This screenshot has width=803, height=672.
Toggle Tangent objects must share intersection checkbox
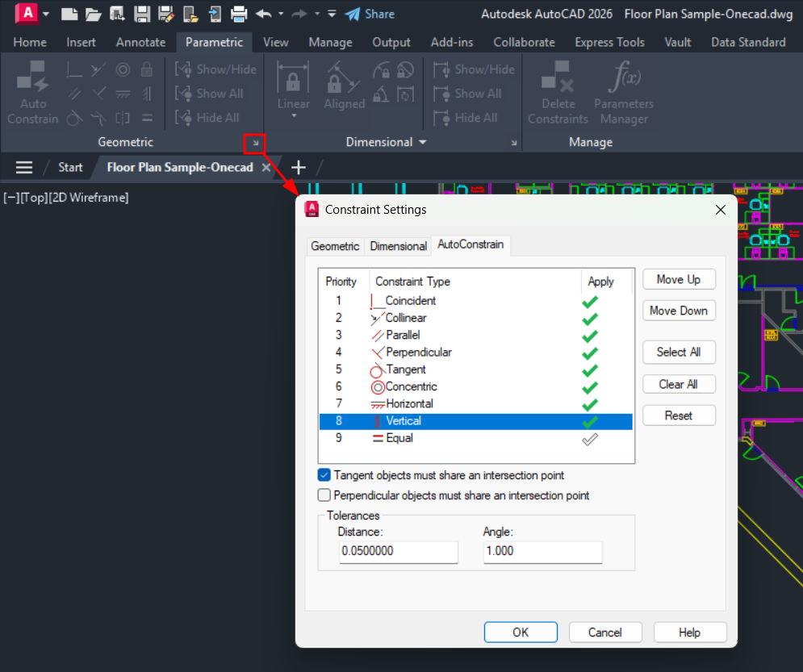click(x=324, y=475)
